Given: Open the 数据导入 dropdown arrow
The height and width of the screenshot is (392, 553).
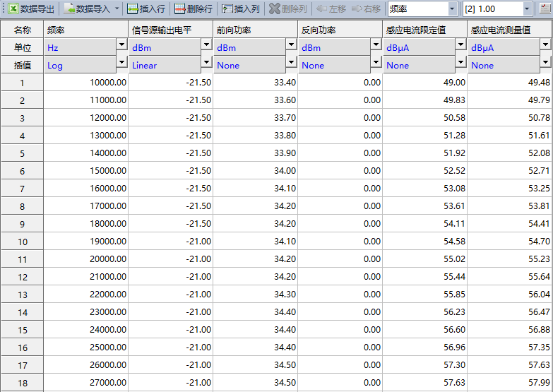Looking at the screenshot, I should [117, 9].
